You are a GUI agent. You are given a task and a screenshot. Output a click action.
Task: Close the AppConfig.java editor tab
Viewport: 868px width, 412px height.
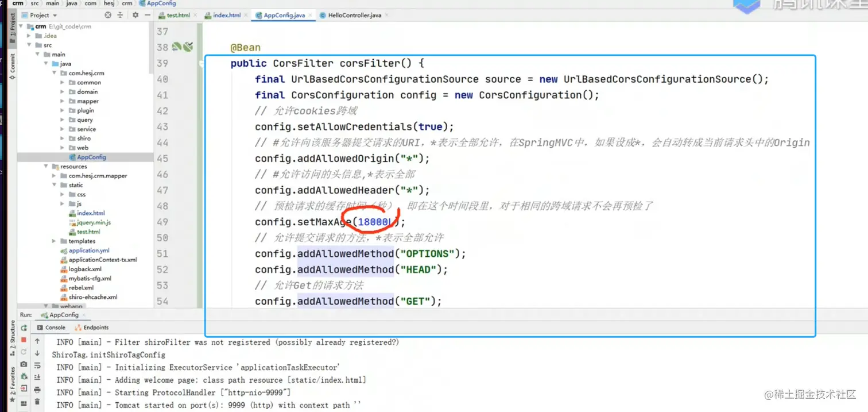coord(311,16)
